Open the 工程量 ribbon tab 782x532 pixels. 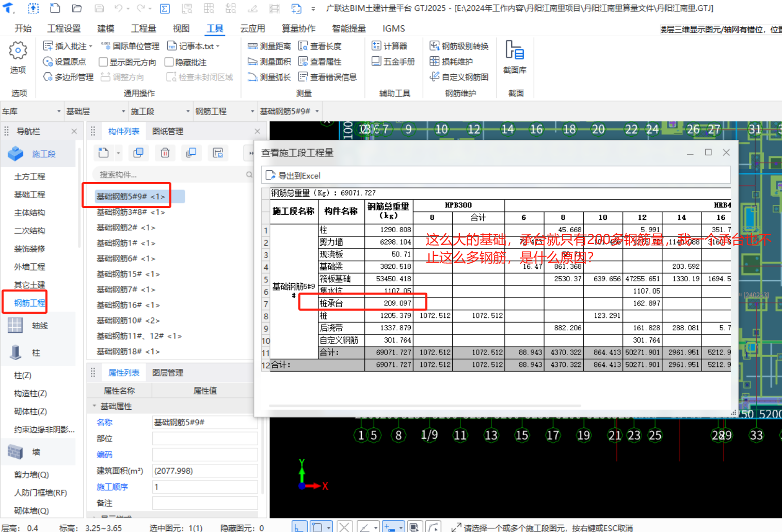[x=143, y=28]
